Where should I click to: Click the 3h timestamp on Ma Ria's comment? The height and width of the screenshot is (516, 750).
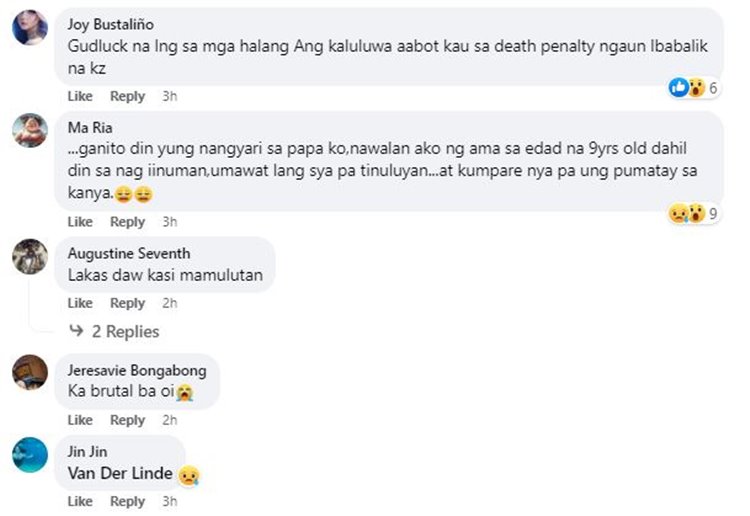tap(169, 222)
